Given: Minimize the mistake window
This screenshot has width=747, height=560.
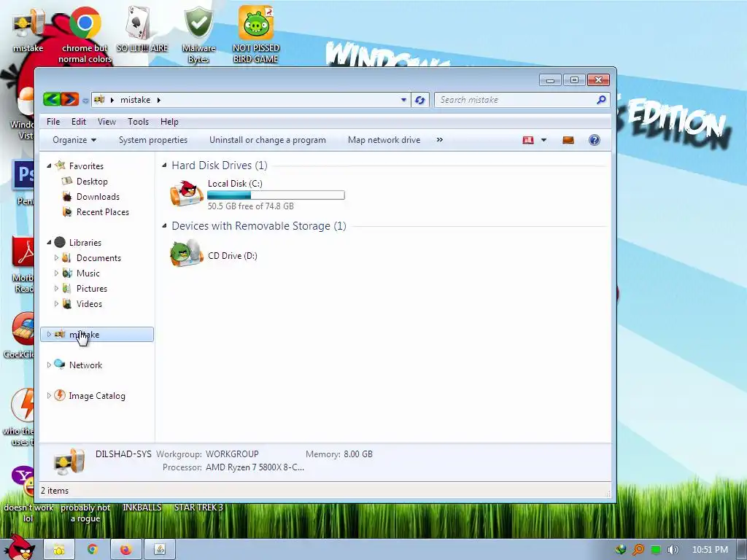Looking at the screenshot, I should [x=550, y=79].
